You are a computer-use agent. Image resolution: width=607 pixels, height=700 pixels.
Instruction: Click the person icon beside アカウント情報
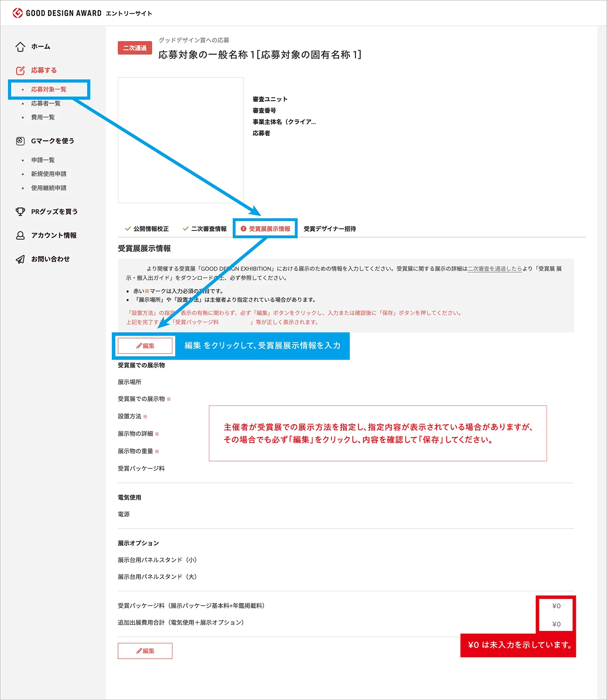20,235
